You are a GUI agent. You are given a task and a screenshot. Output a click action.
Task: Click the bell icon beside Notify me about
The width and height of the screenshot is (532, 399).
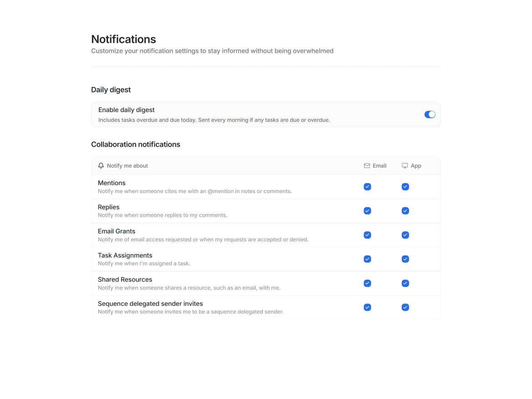pyautogui.click(x=101, y=166)
